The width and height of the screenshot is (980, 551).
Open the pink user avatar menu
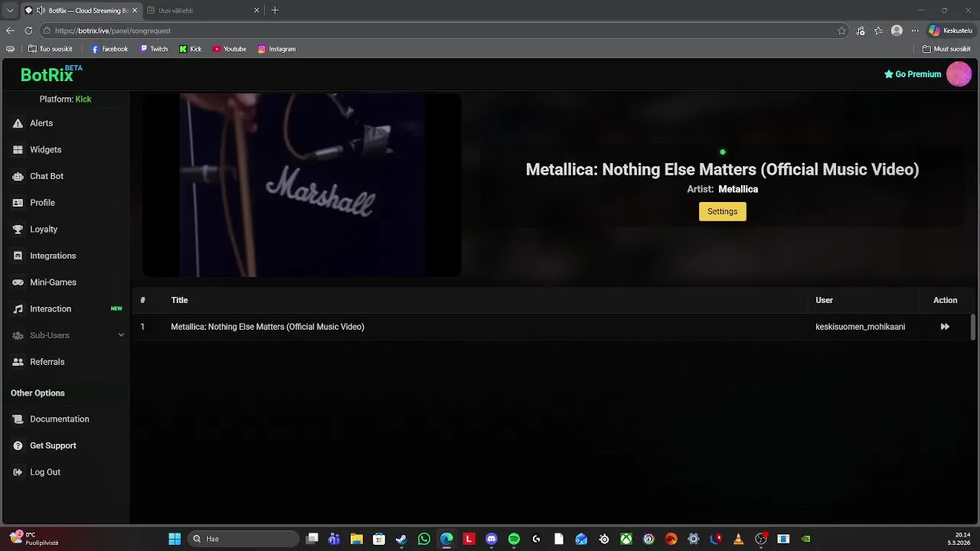click(x=959, y=74)
